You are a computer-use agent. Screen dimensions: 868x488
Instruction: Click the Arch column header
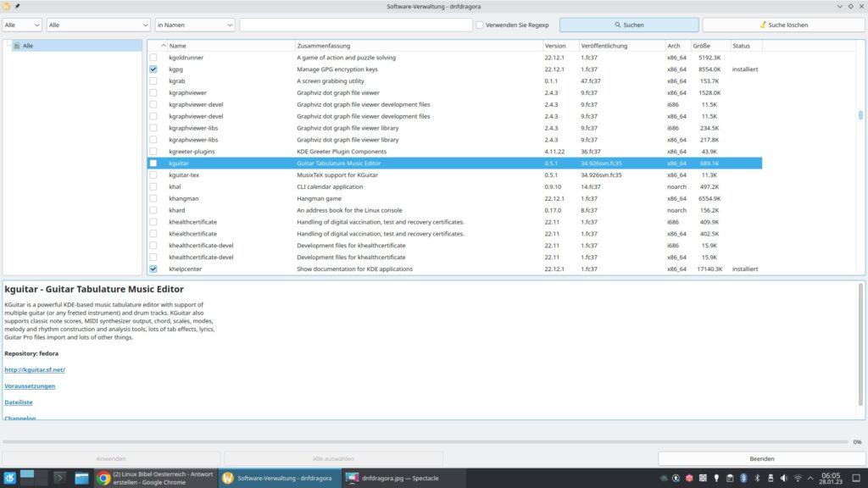pyautogui.click(x=678, y=46)
